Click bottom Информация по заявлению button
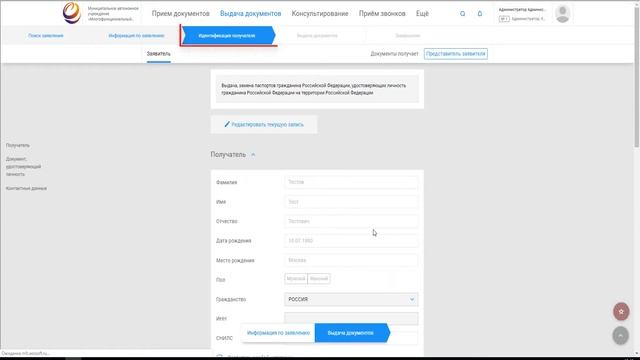 278,333
